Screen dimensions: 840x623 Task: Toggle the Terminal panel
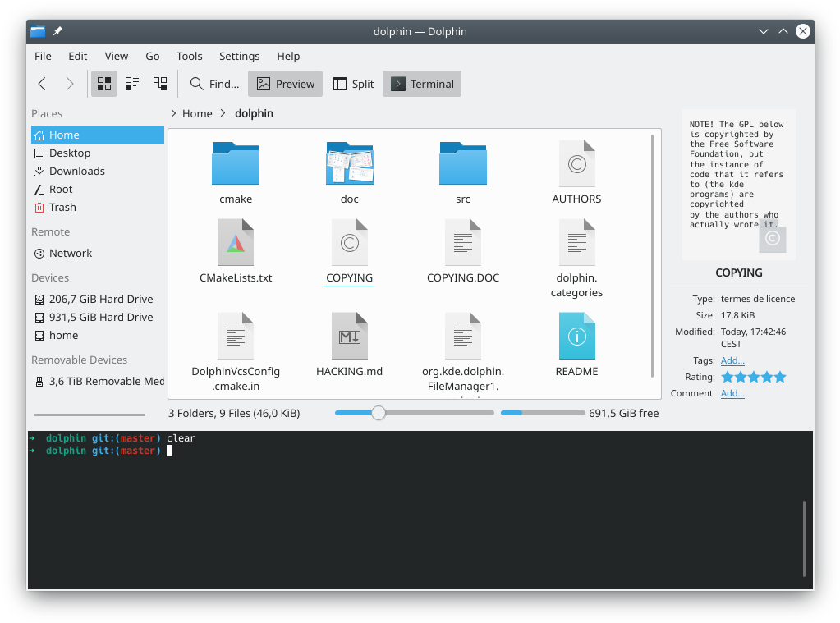tap(422, 84)
